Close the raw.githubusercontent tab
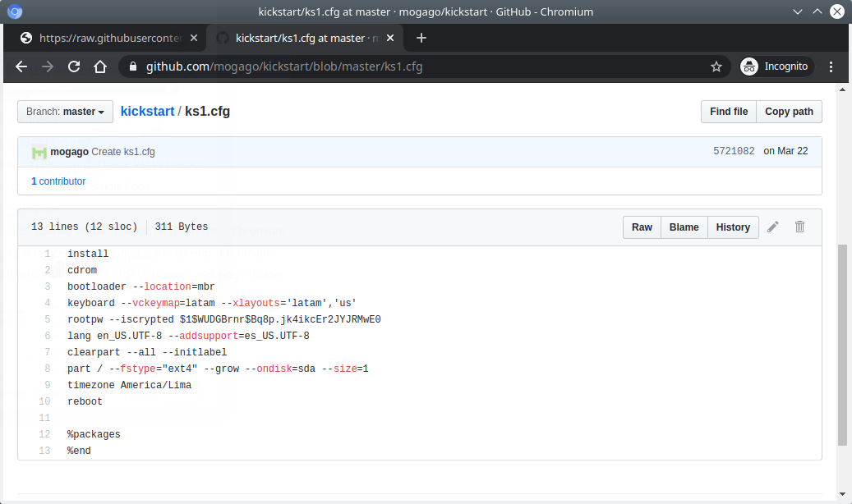This screenshot has height=504, width=852. (x=194, y=38)
